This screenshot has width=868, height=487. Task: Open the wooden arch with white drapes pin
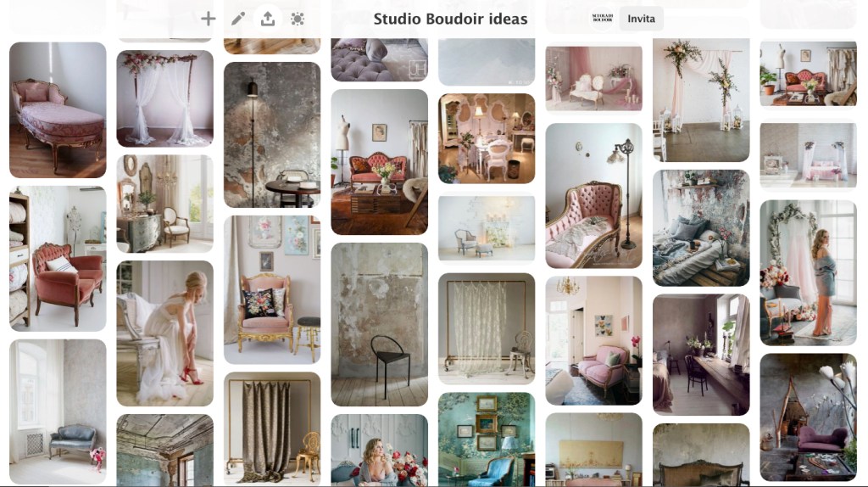tap(164, 98)
